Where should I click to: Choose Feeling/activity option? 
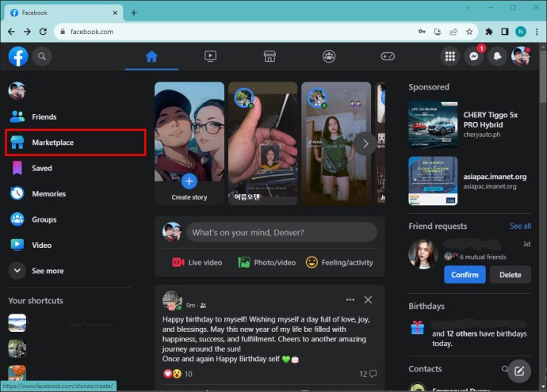[x=339, y=262]
